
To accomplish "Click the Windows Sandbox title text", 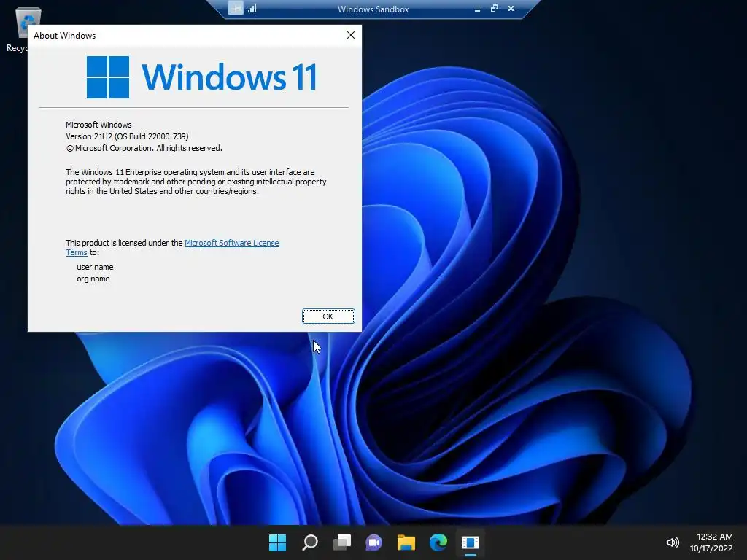I will [x=373, y=9].
